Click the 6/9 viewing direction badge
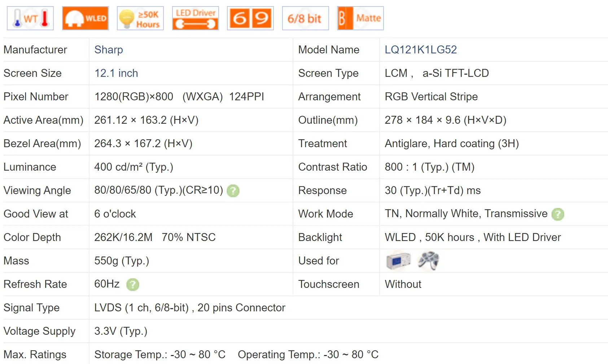This screenshot has height=364, width=608. 250,18
